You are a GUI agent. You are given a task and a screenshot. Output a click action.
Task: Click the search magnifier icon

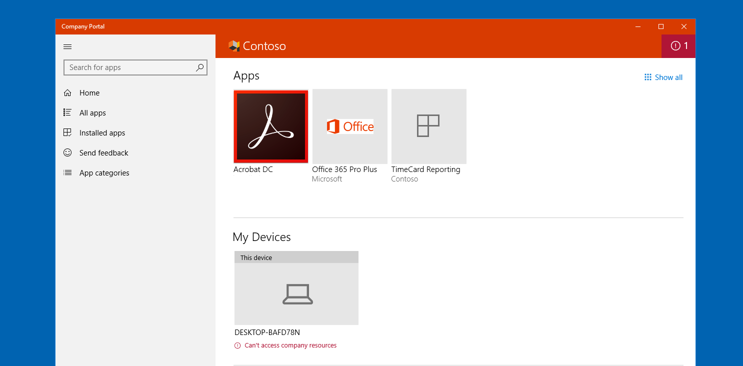[200, 67]
